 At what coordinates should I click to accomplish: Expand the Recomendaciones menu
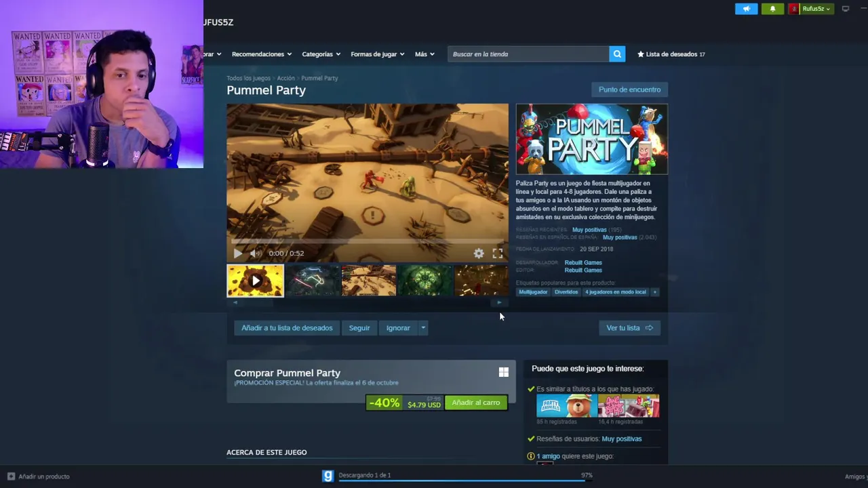pyautogui.click(x=261, y=54)
